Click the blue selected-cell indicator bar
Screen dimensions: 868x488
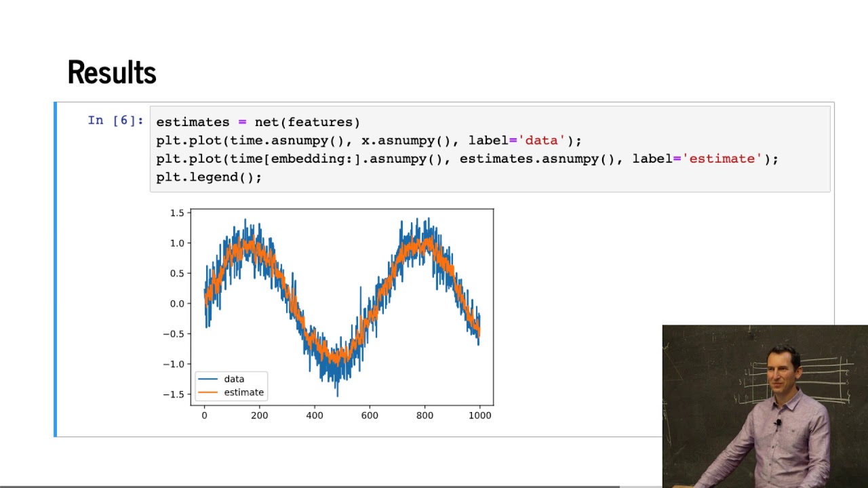(x=56, y=269)
